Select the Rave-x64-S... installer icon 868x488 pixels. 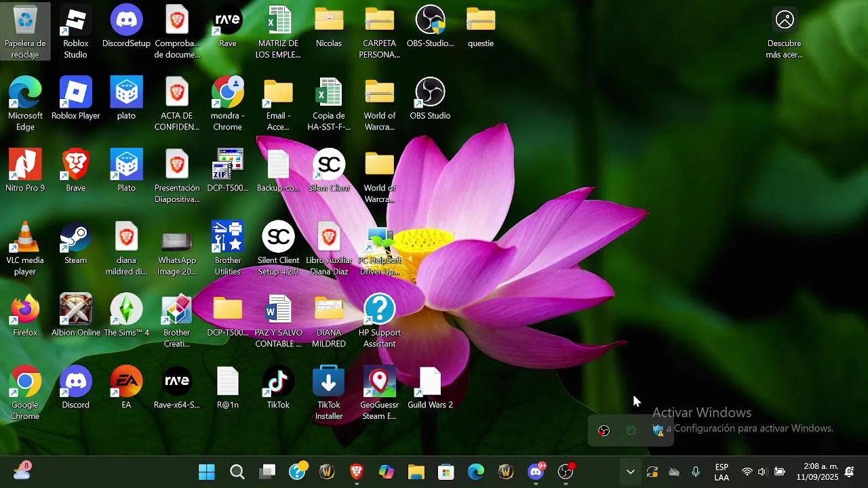click(176, 388)
